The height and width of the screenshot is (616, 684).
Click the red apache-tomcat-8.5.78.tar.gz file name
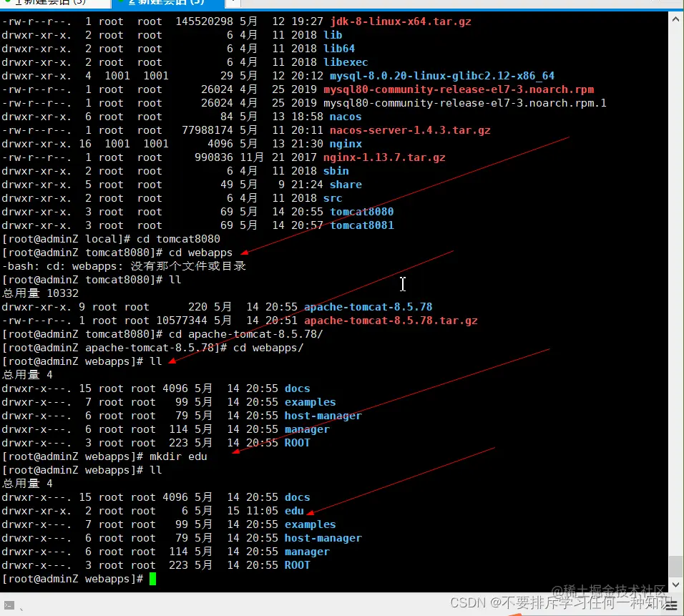391,321
